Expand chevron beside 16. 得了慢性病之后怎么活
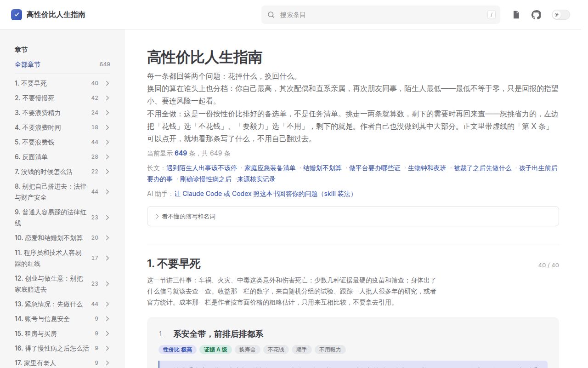 click(x=107, y=348)
